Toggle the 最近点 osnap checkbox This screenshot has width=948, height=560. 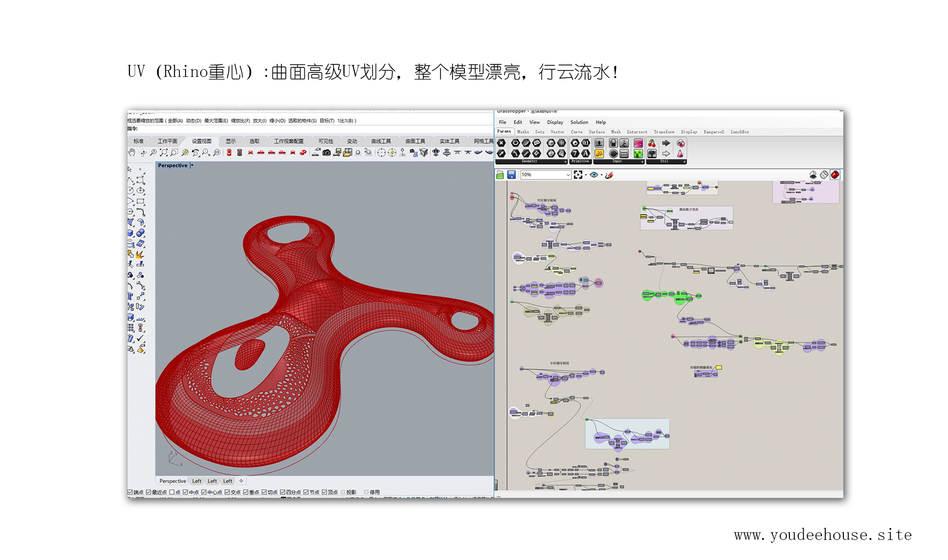tap(149, 492)
